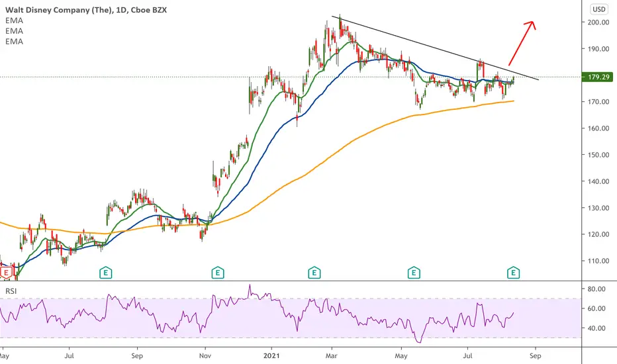Click the earnings marker near August 2021
The height and width of the screenshot is (364, 617).
[x=513, y=272]
